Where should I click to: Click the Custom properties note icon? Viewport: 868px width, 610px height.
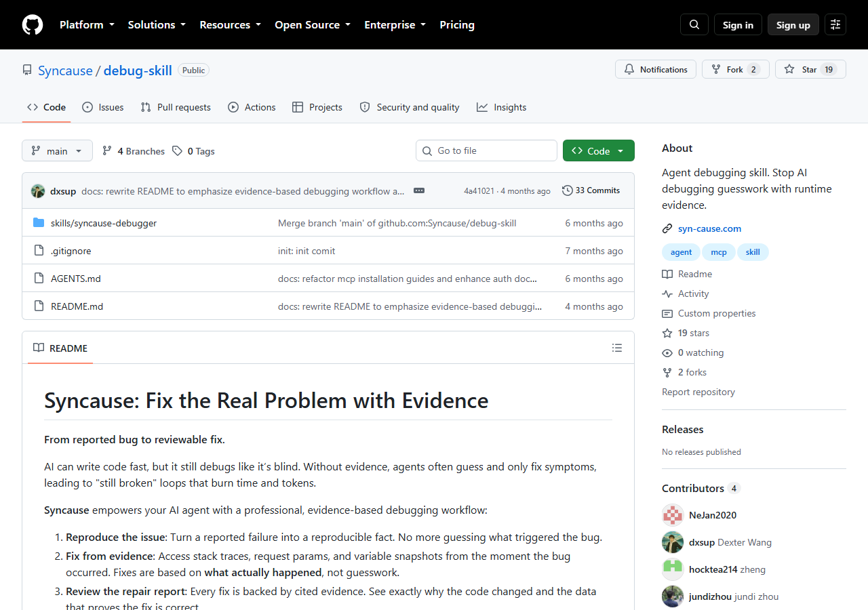[x=667, y=314]
